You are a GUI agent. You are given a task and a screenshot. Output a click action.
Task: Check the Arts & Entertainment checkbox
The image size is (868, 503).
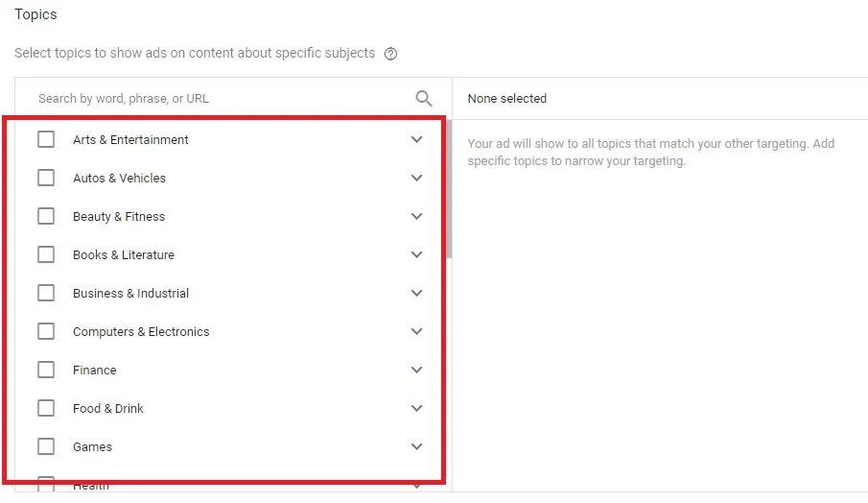tap(46, 139)
